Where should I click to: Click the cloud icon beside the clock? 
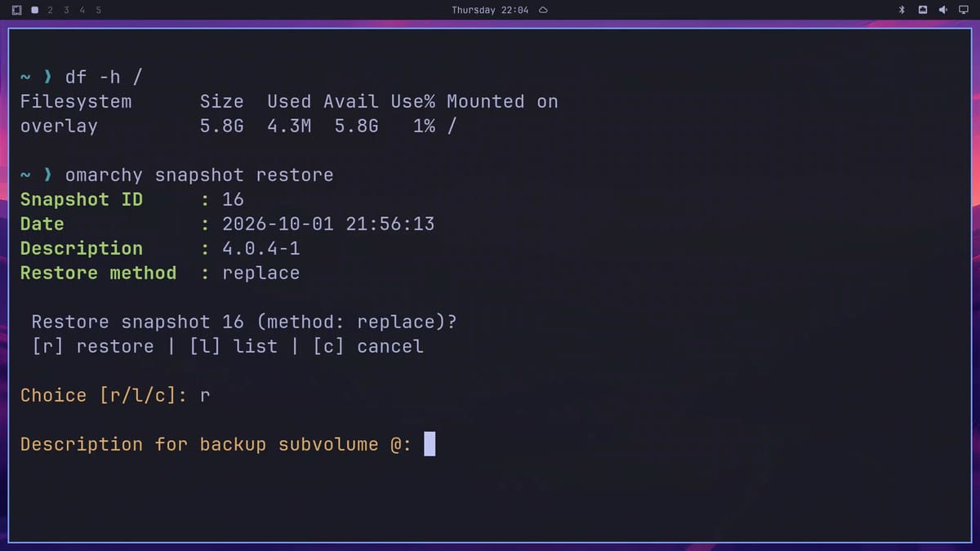click(x=543, y=10)
